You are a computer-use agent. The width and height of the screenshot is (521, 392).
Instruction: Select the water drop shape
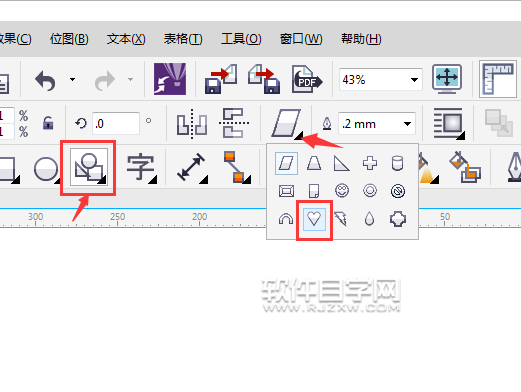tap(369, 219)
